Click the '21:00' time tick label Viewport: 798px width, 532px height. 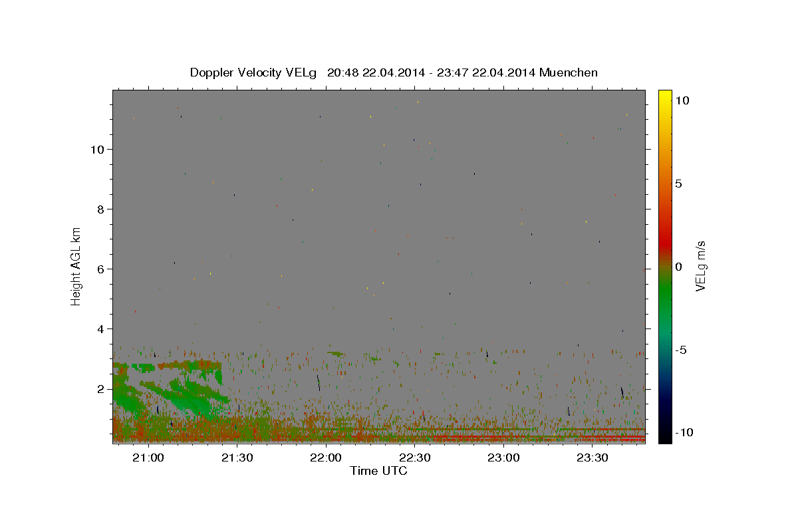148,458
